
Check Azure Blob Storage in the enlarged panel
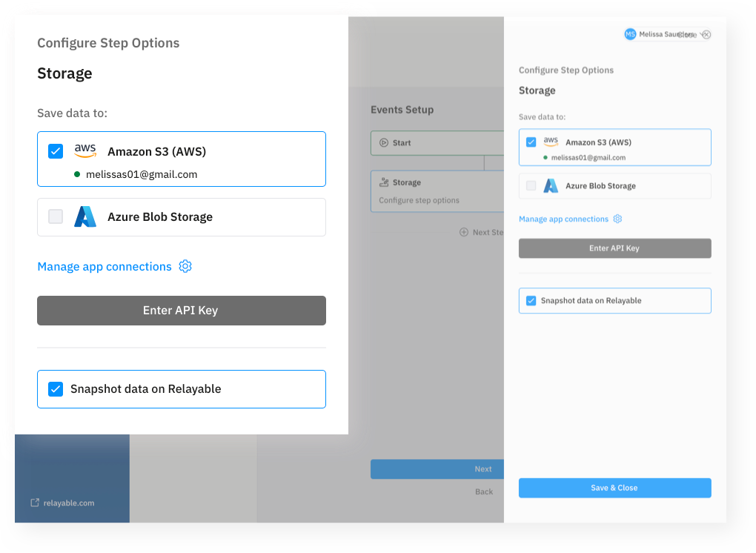coord(56,217)
